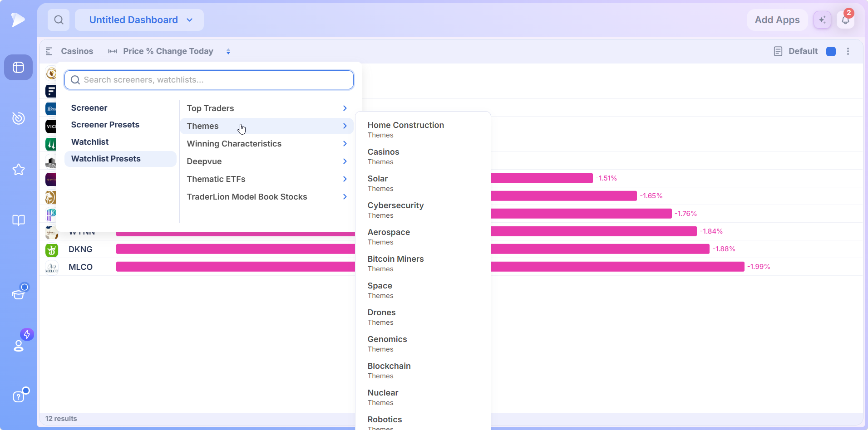Click the -1.99% bar value

point(759,267)
